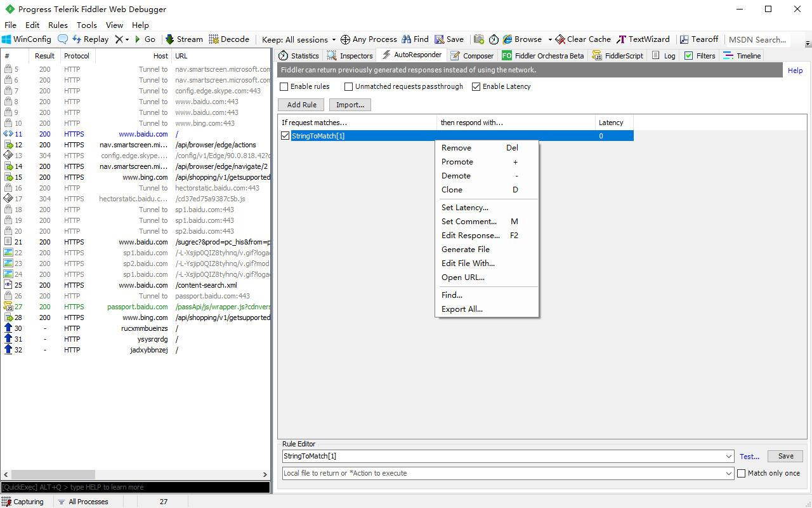Select session 25 content-search.xml

coord(136,285)
